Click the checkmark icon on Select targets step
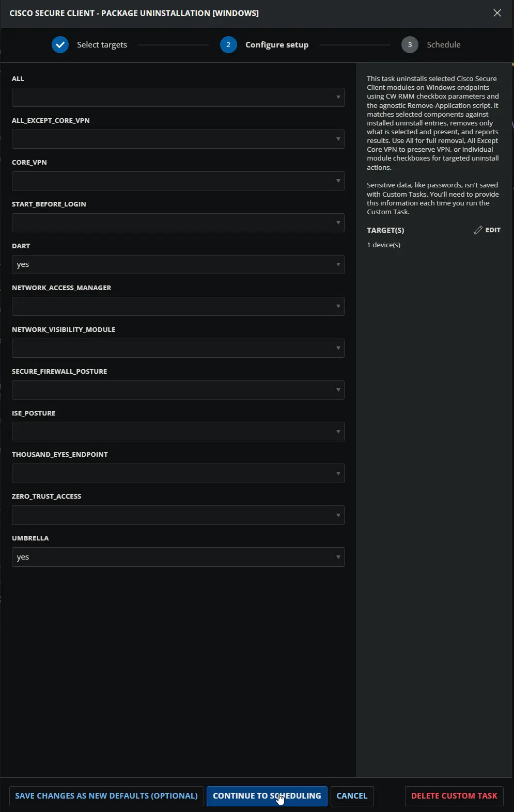Viewport: 514px width, 812px height. coord(60,44)
